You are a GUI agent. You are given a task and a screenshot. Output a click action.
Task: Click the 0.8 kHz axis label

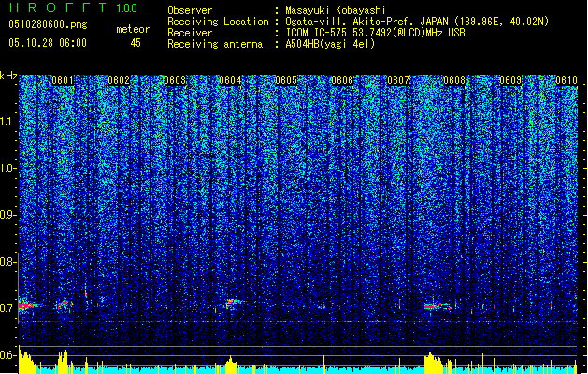[x=7, y=262]
